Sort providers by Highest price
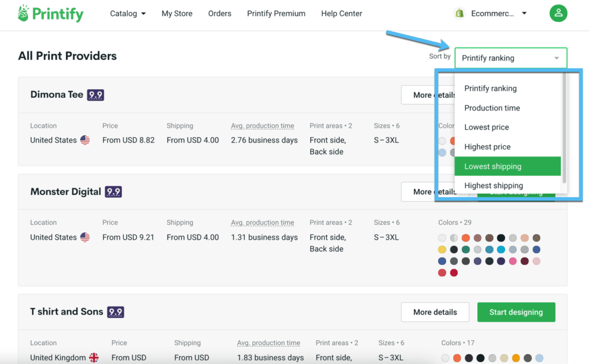Screen dimensions: 589x364 507,147
